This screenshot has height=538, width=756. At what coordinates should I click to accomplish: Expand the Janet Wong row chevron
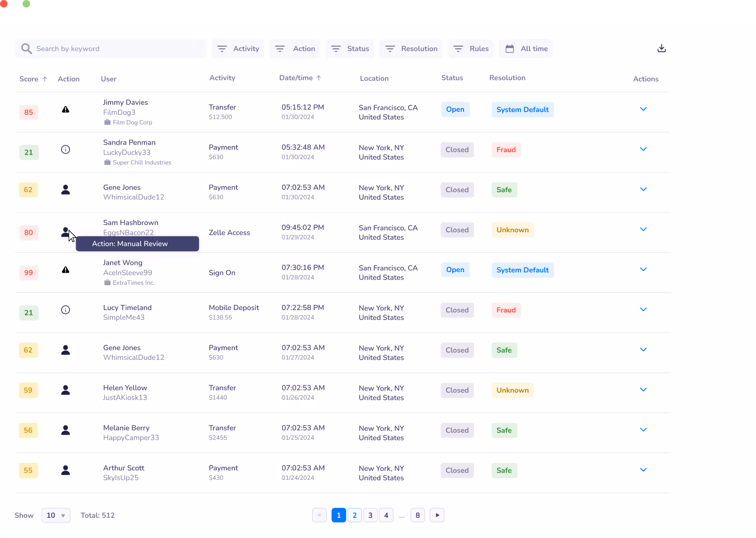pos(643,269)
